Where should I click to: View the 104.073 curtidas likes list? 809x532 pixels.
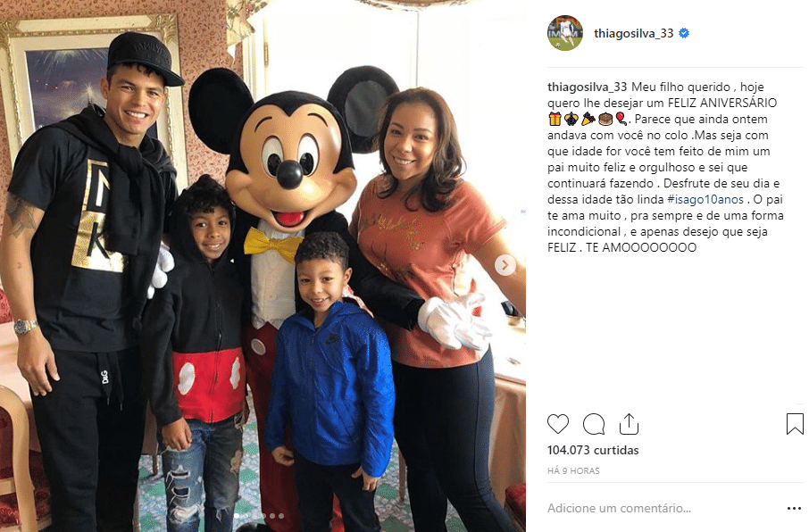[x=593, y=450]
